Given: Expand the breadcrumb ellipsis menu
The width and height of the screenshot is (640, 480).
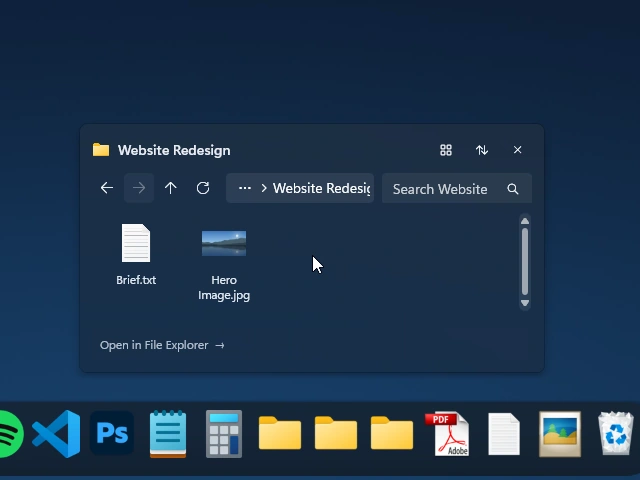Looking at the screenshot, I should [244, 188].
